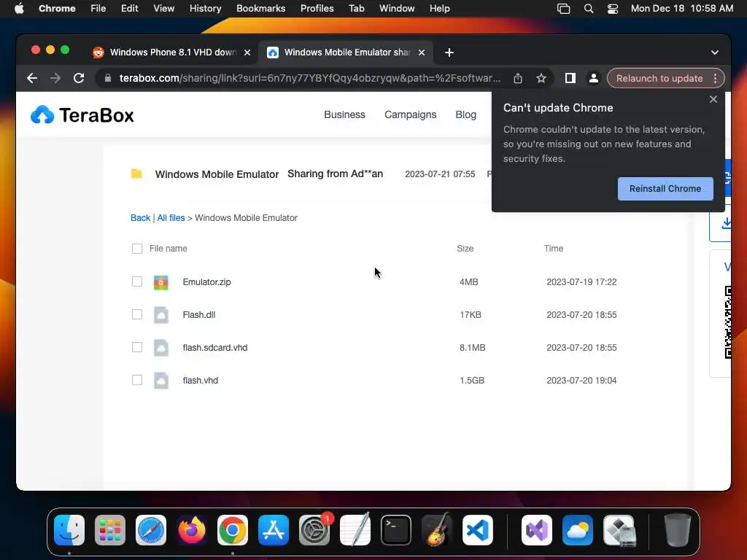The height and width of the screenshot is (560, 747).
Task: Open TextEdit from the Dock
Action: click(355, 530)
